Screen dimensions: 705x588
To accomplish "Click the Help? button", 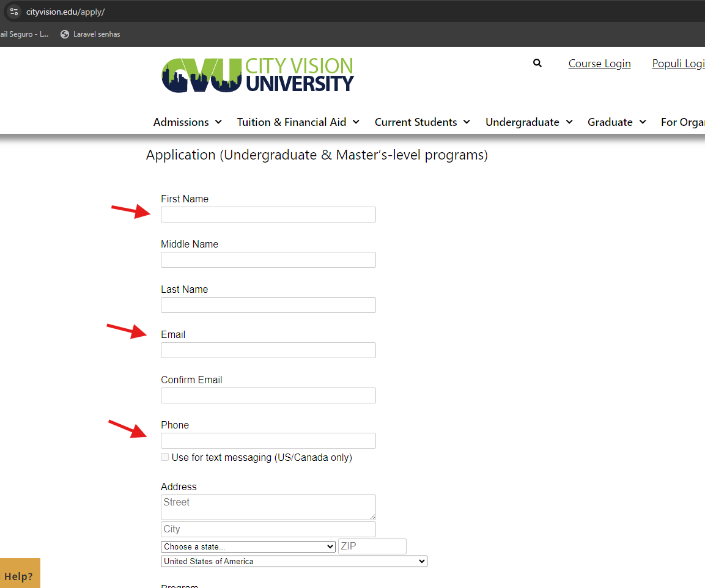I will click(20, 573).
